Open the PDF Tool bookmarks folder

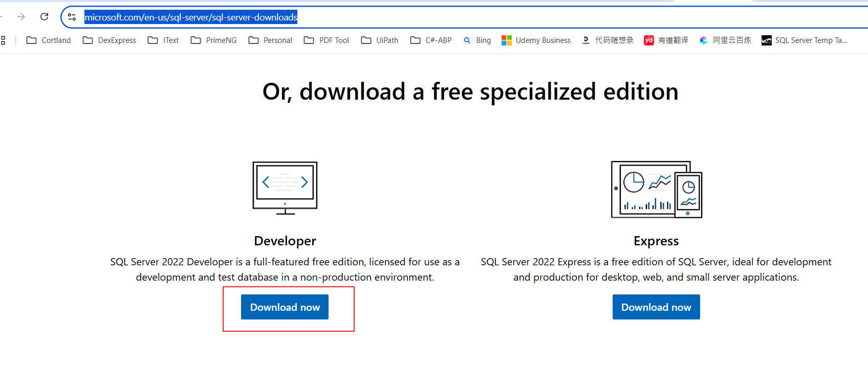click(327, 40)
